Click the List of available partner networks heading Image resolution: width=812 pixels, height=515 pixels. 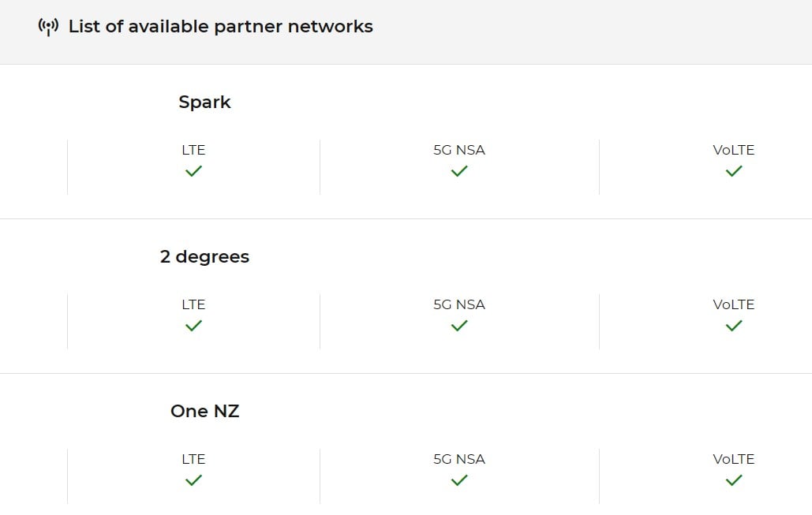(220, 27)
